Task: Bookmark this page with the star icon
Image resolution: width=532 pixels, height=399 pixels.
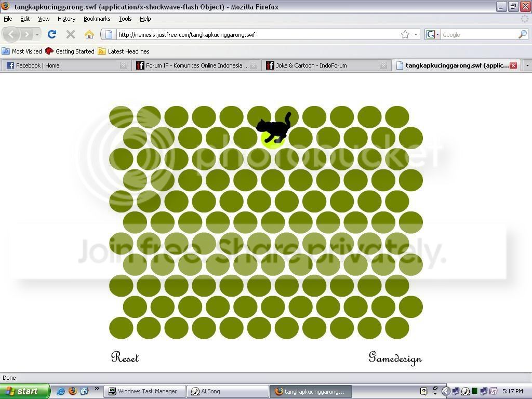Action: coord(405,34)
